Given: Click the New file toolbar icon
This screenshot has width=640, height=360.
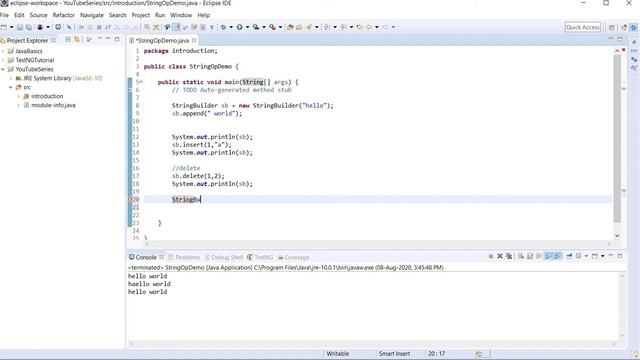Looking at the screenshot, I should (x=4, y=27).
